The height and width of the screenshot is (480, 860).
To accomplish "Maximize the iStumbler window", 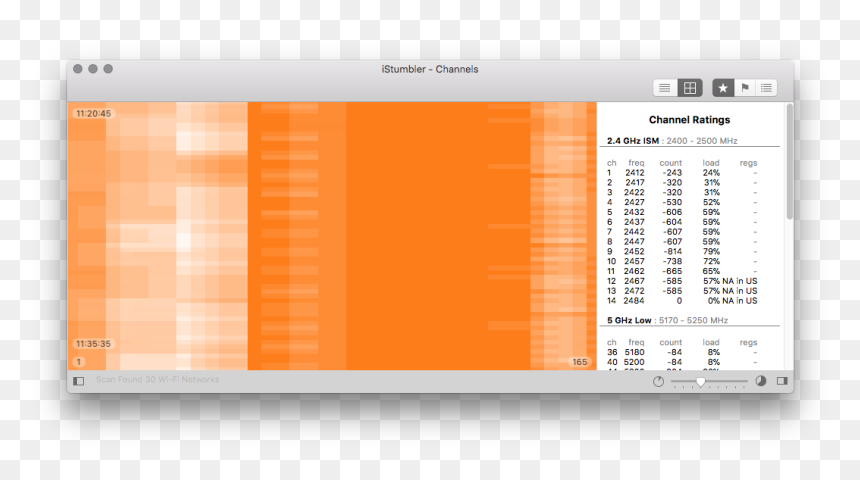I will point(109,69).
